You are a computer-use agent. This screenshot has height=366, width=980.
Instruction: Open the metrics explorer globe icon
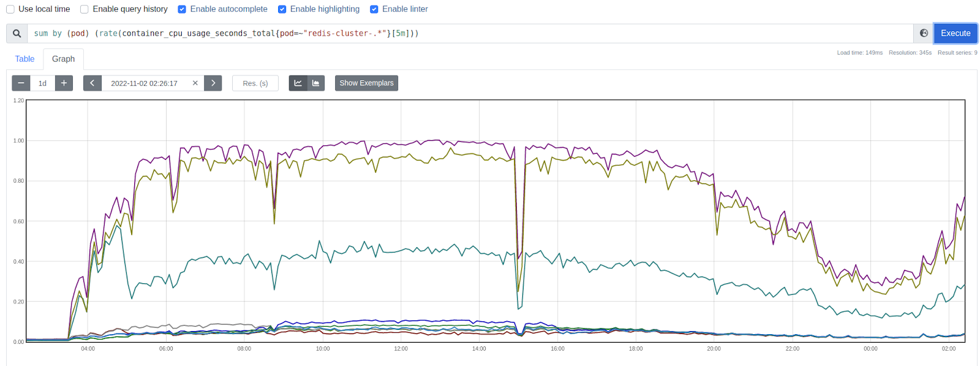pyautogui.click(x=924, y=33)
